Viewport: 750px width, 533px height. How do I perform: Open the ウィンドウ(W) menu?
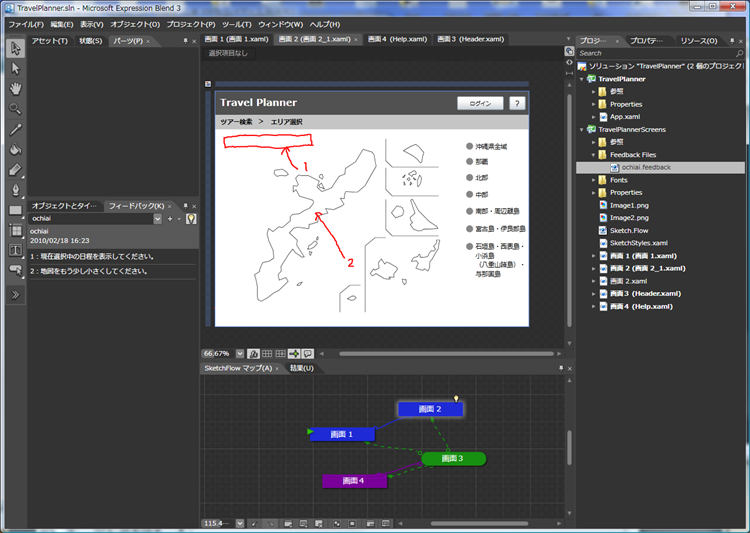[280, 24]
